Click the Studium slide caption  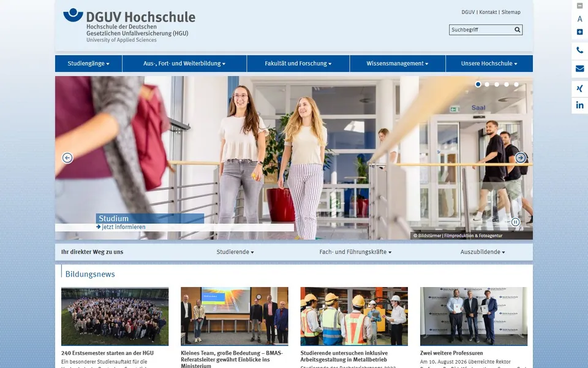click(x=150, y=218)
